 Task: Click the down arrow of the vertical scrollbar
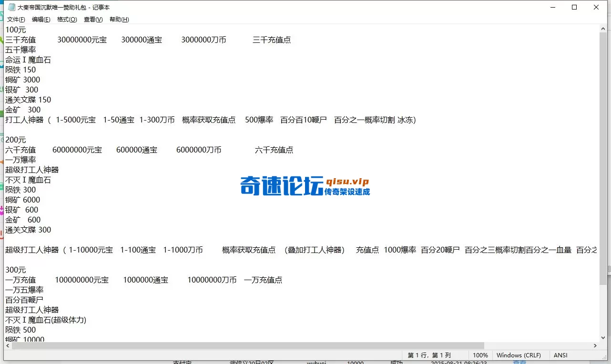602,338
